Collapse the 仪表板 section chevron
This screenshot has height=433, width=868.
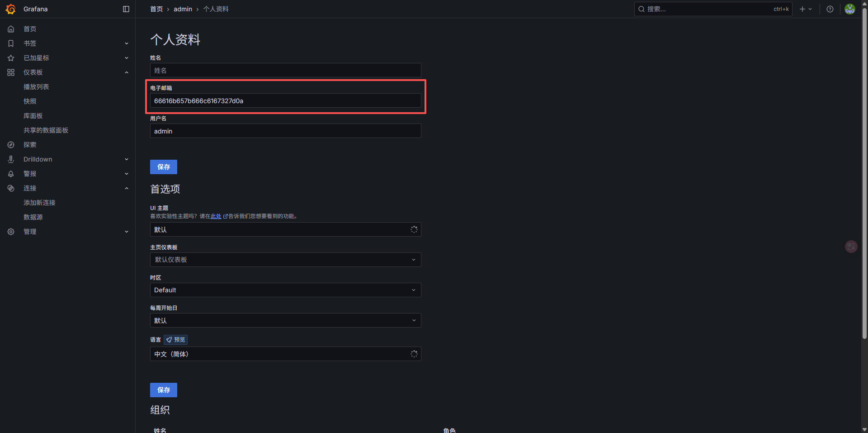(x=127, y=72)
